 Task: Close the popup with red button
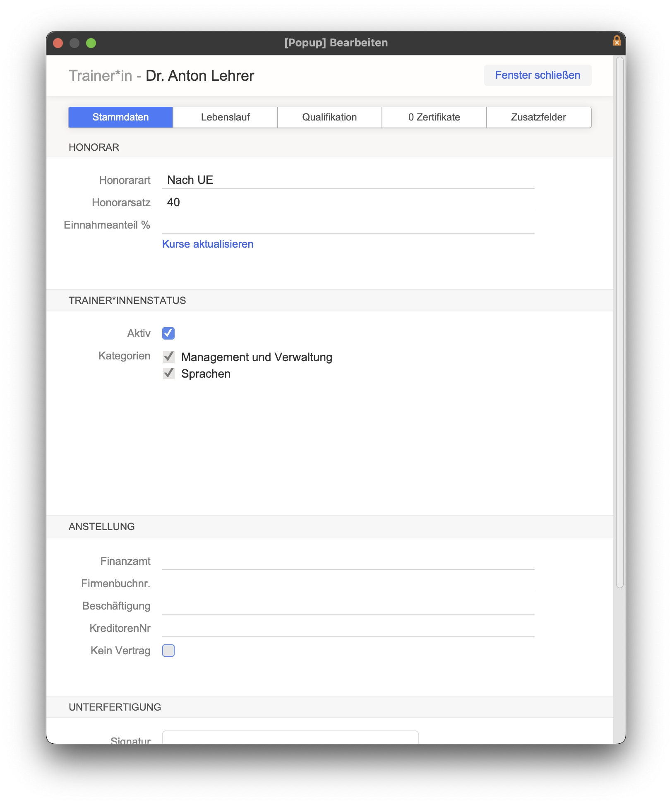[58, 43]
